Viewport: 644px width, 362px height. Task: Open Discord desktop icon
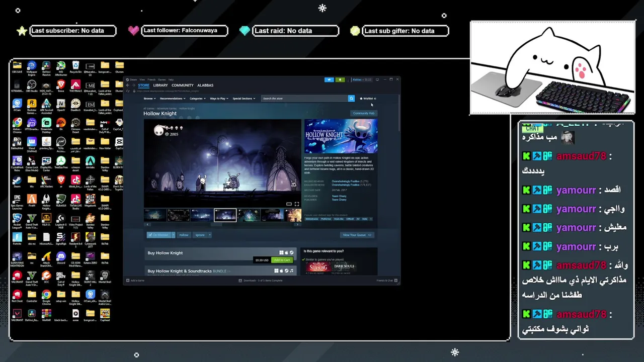click(x=61, y=258)
